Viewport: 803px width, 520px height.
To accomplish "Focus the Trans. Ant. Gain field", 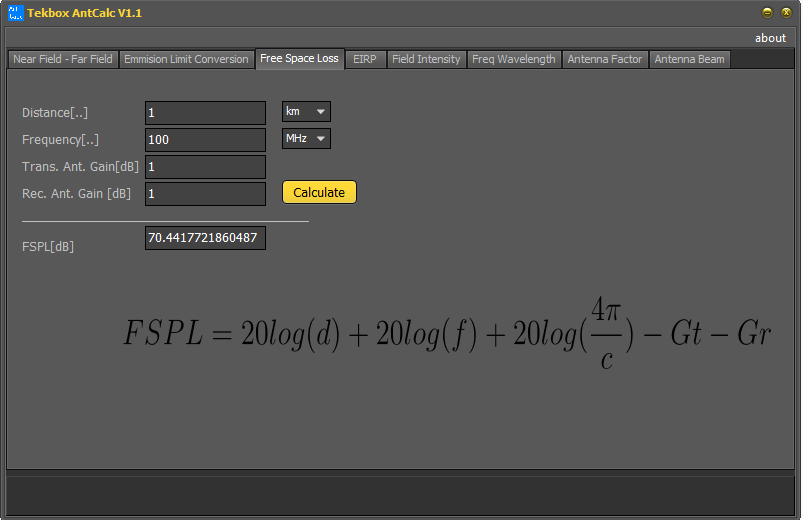I will pos(205,167).
